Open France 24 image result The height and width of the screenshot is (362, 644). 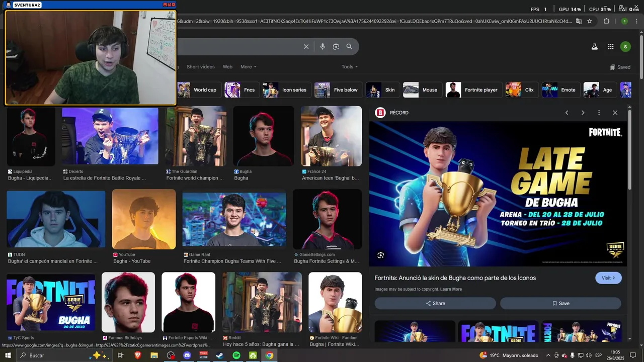tap(331, 136)
